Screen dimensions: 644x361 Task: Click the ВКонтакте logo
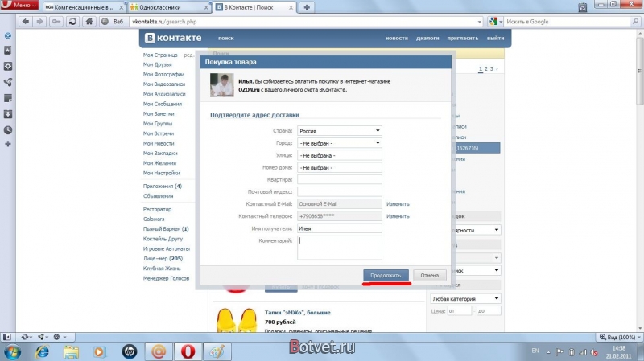point(173,38)
